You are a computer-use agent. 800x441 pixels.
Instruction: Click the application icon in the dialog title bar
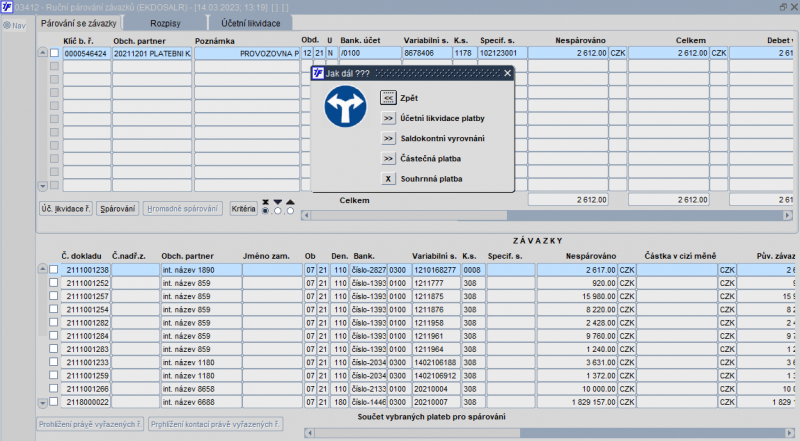(x=318, y=73)
